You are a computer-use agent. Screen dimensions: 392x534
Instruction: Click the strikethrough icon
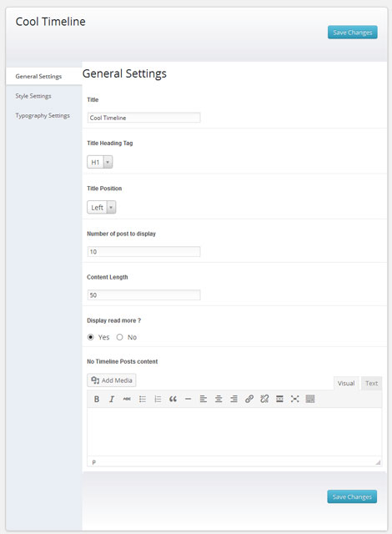(x=127, y=399)
